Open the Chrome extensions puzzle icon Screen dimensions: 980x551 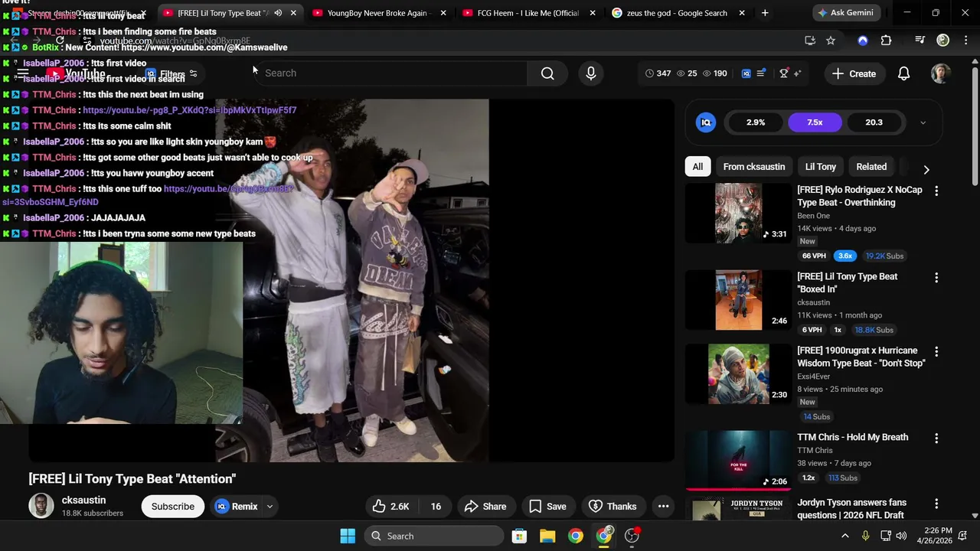pos(886,41)
